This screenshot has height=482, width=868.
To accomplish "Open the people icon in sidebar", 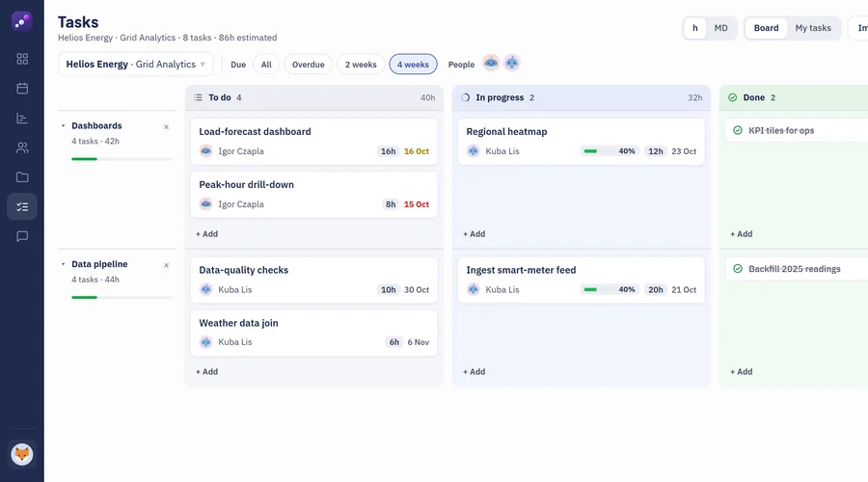I will (x=22, y=147).
